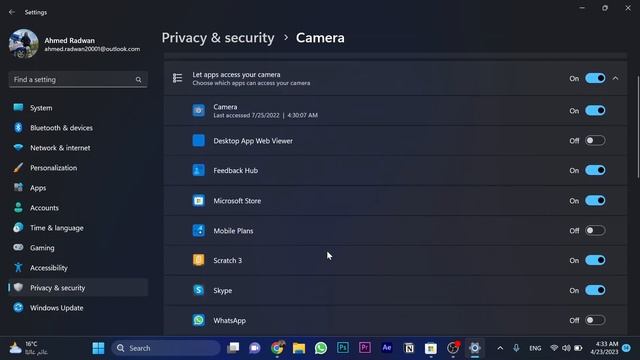Image resolution: width=640 pixels, height=360 pixels.
Task: Select Gaming in the sidebar
Action: point(78,248)
